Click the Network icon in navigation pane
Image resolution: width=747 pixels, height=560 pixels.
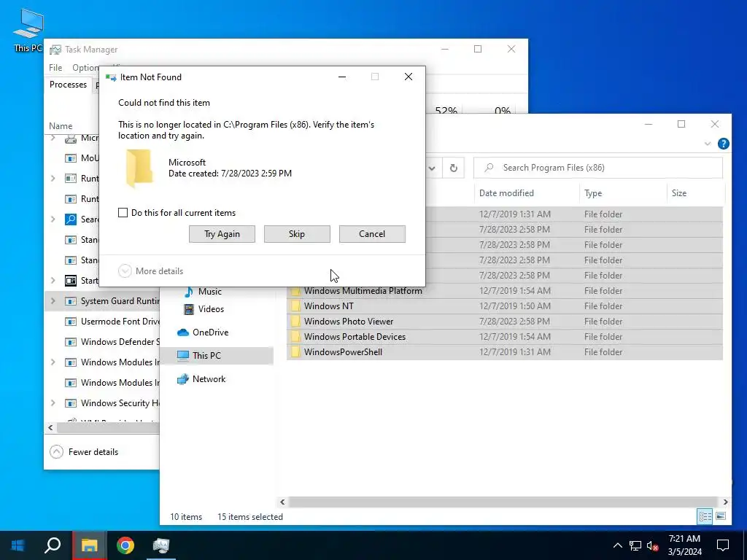tap(183, 379)
